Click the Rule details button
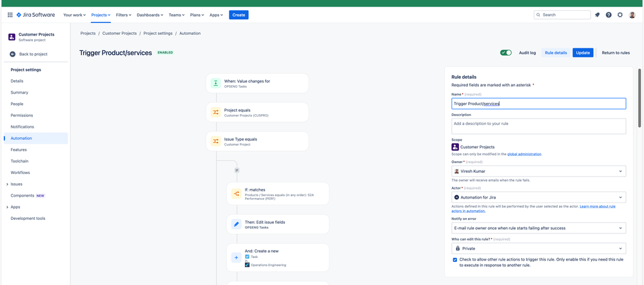The image size is (644, 285). tap(556, 53)
